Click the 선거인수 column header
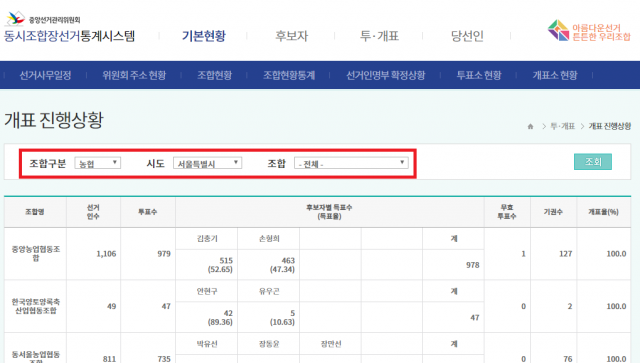 click(x=93, y=212)
